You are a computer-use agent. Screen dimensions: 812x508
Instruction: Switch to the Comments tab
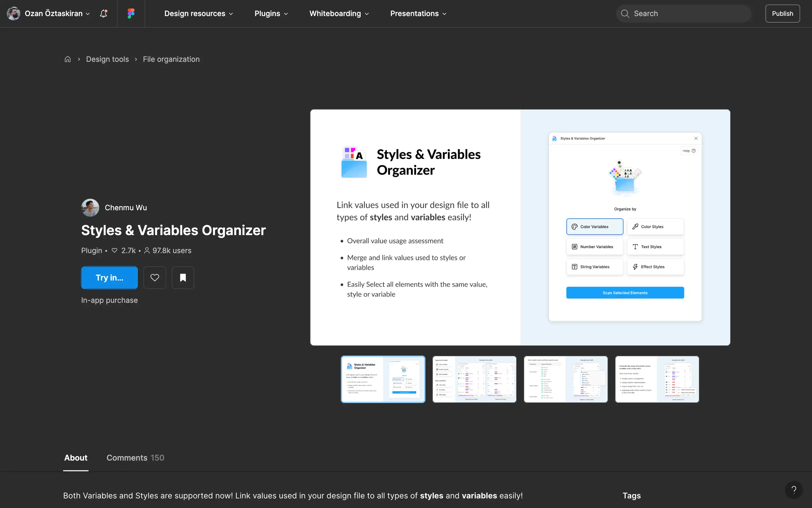pos(135,458)
